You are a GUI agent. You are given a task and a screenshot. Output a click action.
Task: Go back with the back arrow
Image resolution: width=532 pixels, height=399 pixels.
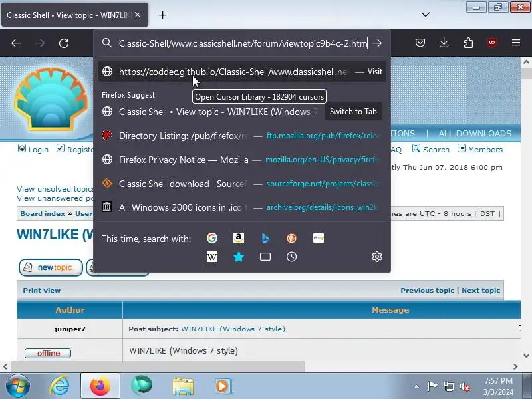[16, 43]
